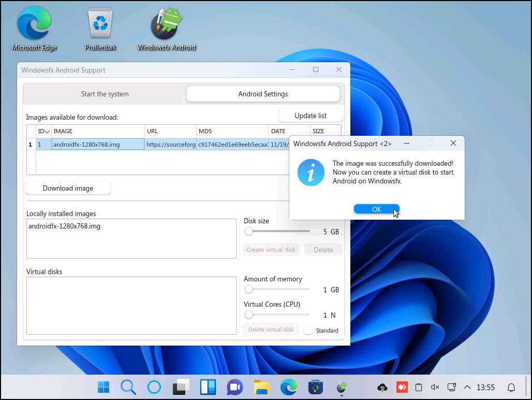This screenshot has height=400, width=532.
Task: Confirm the download dialog with OK
Action: coord(377,209)
